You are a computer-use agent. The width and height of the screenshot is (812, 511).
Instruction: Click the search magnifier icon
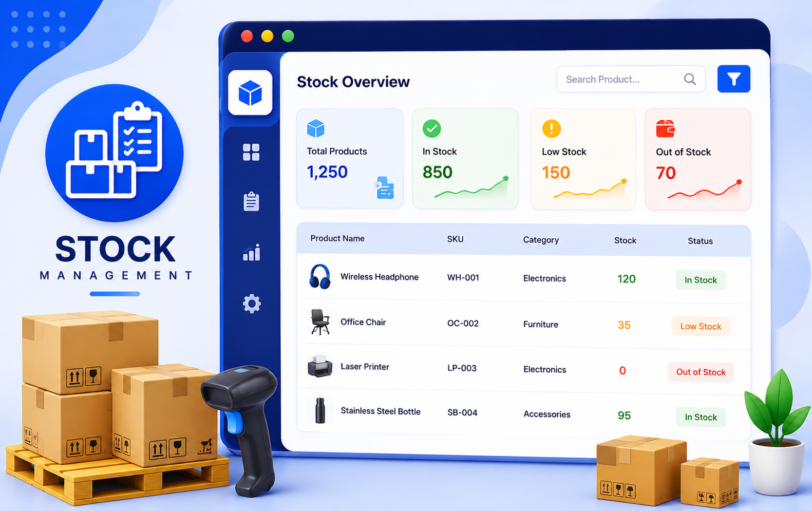(x=690, y=79)
